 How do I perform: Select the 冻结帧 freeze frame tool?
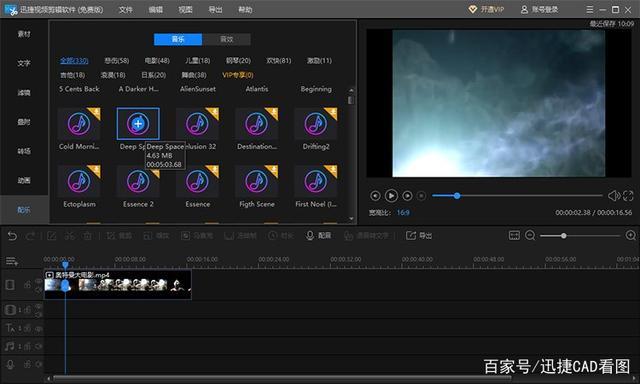click(240, 235)
